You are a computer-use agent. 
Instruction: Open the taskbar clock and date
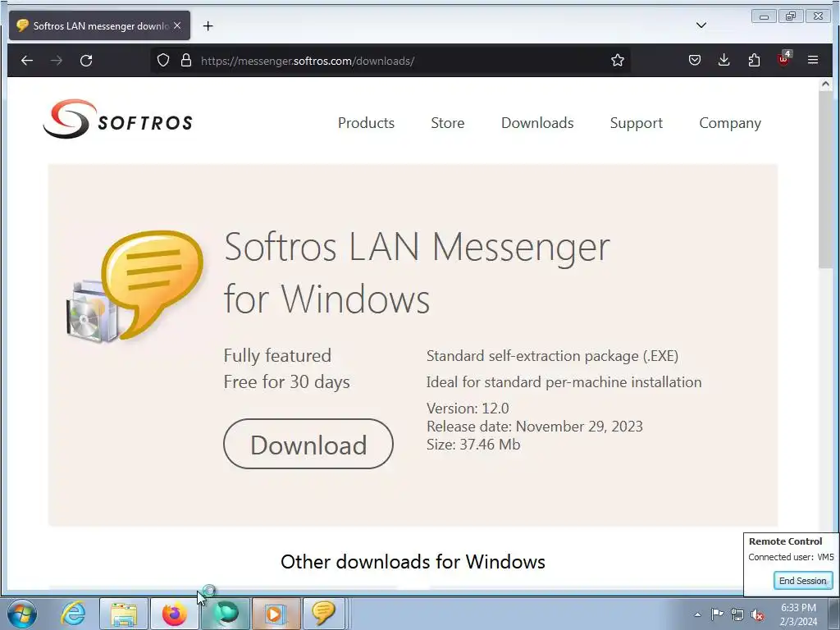click(798, 614)
